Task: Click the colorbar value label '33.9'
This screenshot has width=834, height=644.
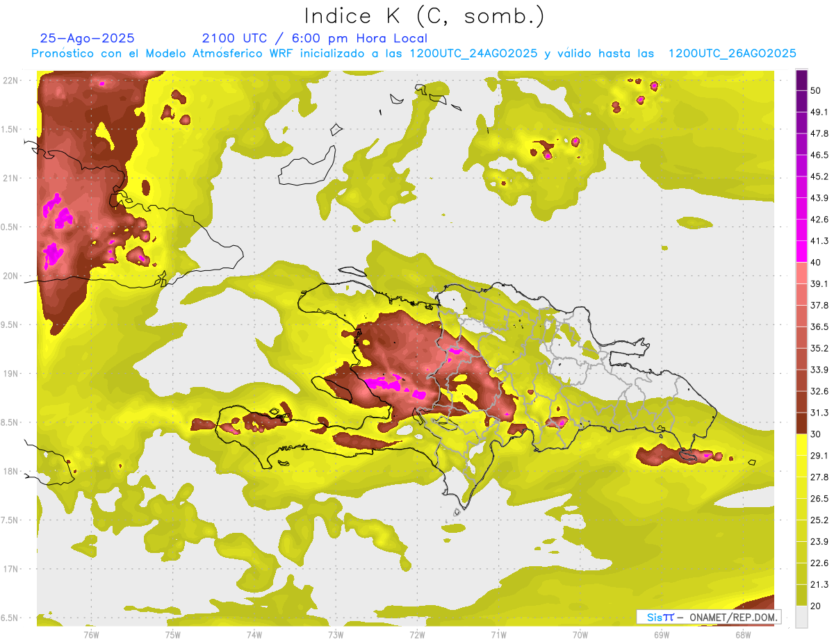Action: [819, 370]
